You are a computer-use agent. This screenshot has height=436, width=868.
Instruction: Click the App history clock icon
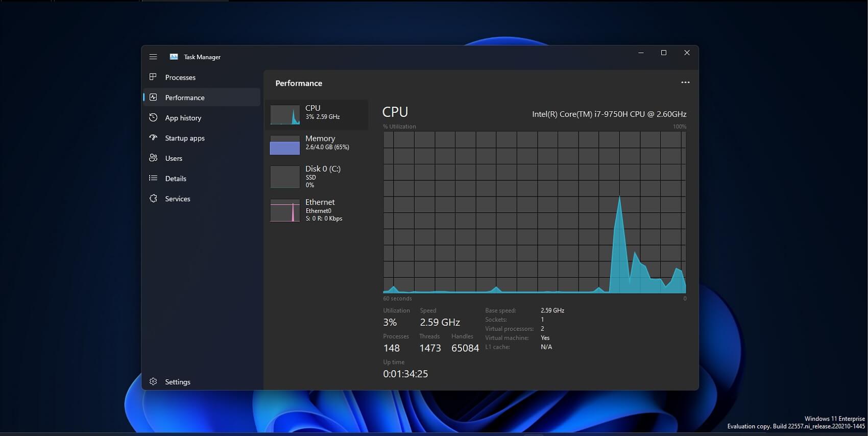click(153, 117)
